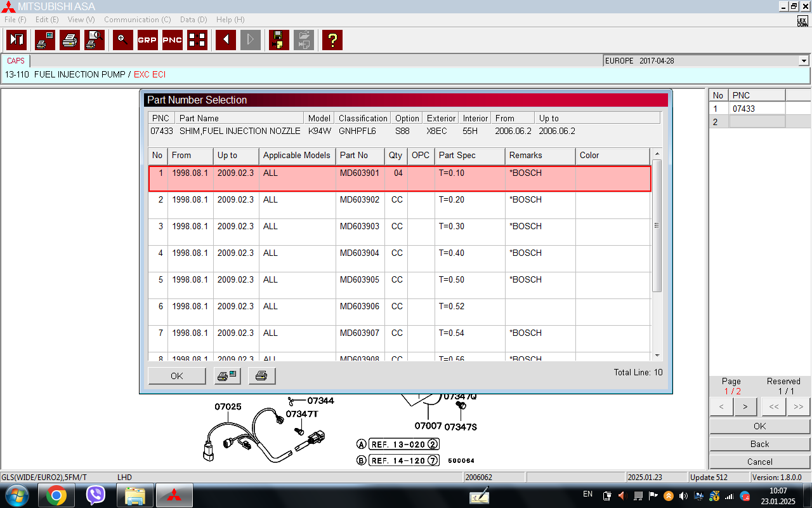Screen dimensions: 812x508
Task: Click the magnifier zoom toolbar icon
Action: [x=122, y=40]
